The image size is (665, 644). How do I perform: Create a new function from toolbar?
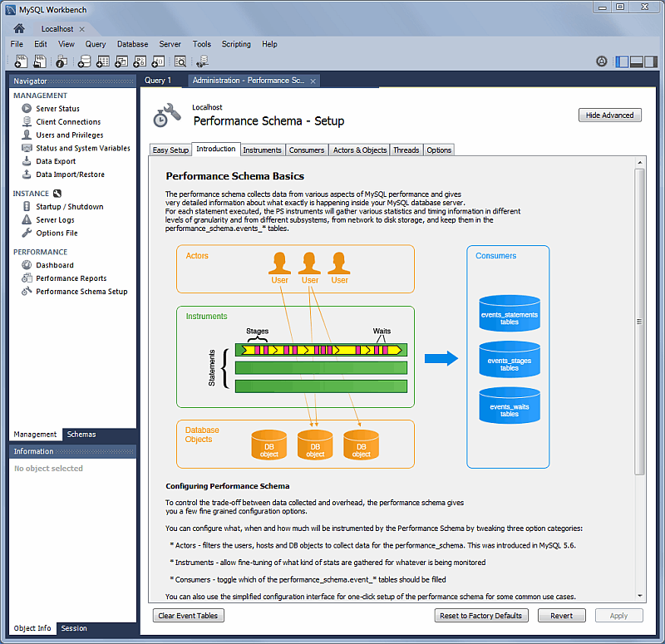click(158, 61)
